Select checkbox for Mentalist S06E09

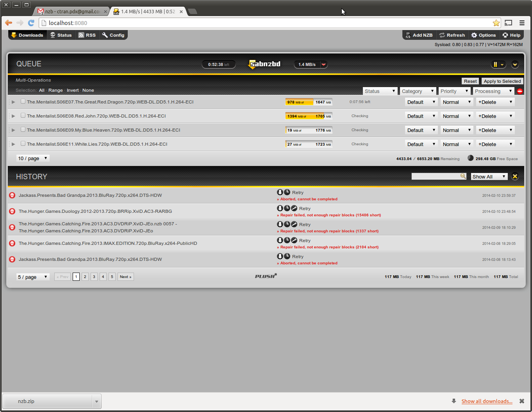(23, 129)
